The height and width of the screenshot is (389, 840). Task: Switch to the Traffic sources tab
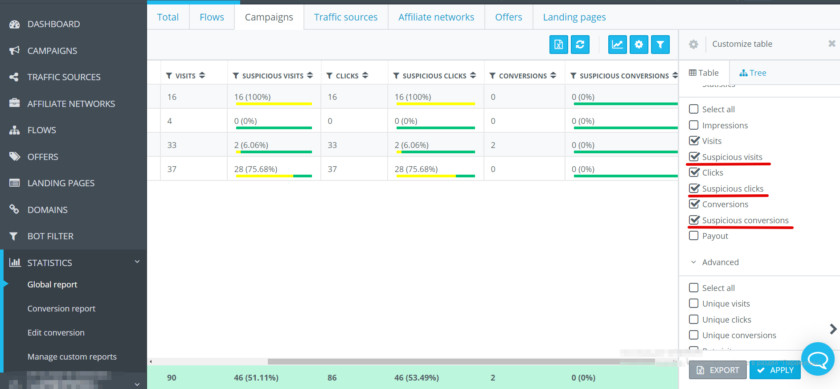(x=346, y=17)
